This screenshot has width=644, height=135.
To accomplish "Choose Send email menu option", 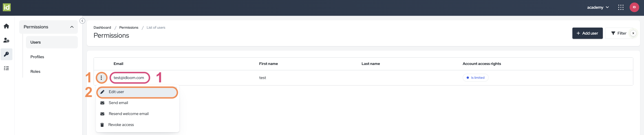I will click(118, 103).
